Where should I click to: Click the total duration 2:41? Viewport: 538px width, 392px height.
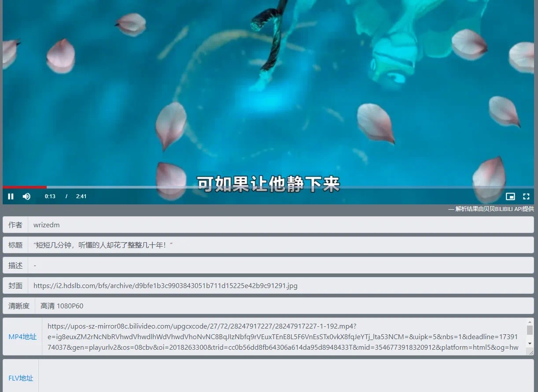point(81,196)
